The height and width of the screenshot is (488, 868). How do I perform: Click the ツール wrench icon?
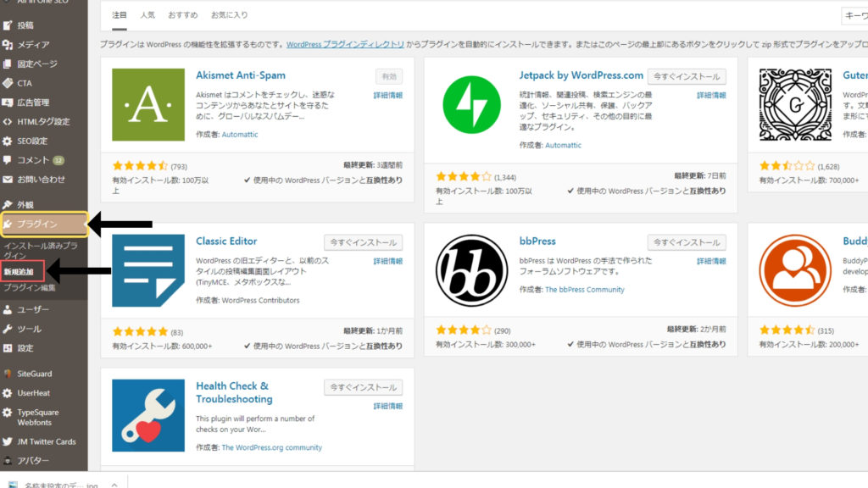tap(7, 330)
